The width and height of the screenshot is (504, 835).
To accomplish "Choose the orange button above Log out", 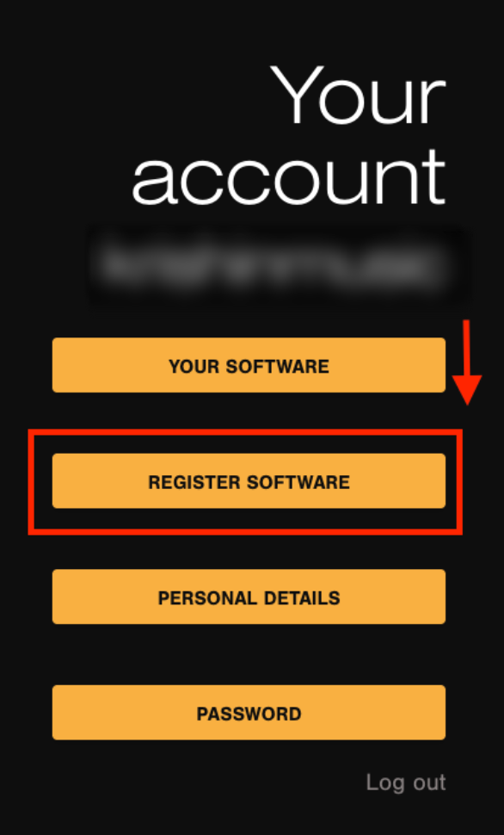I will [249, 713].
